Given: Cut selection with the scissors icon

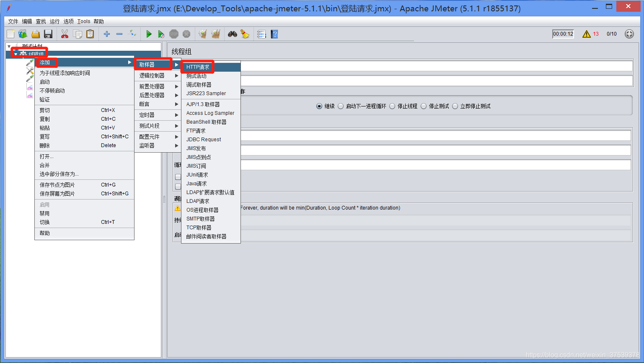Looking at the screenshot, I should pos(65,34).
